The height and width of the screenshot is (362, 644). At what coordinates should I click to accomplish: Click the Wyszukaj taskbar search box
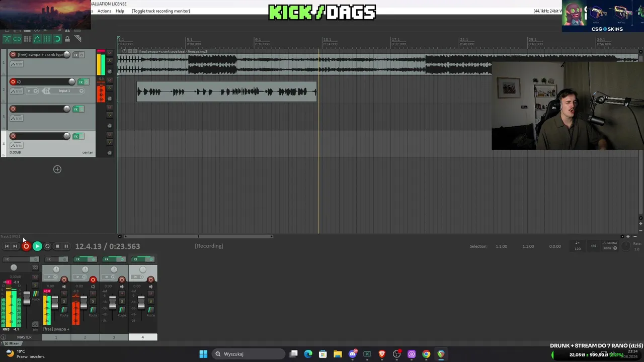click(249, 354)
